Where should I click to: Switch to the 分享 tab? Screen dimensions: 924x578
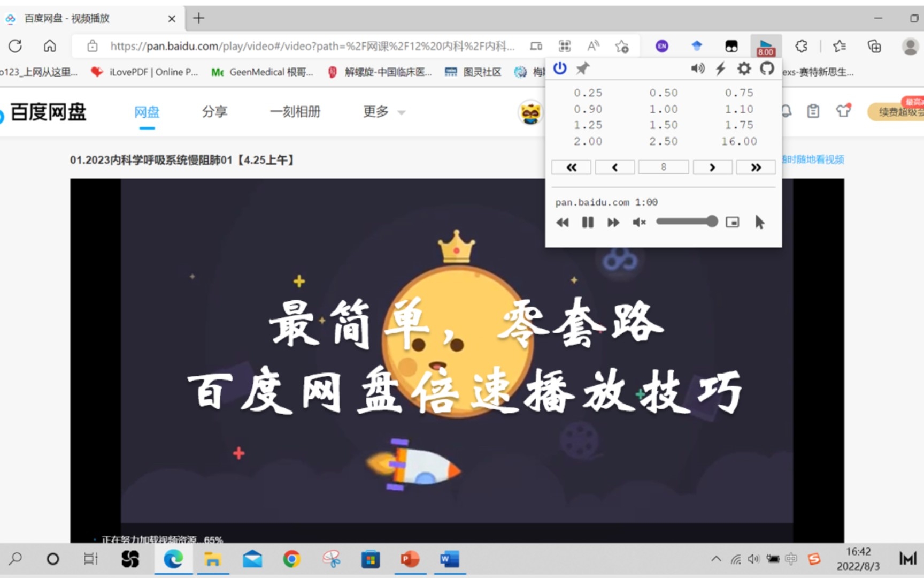pos(214,112)
